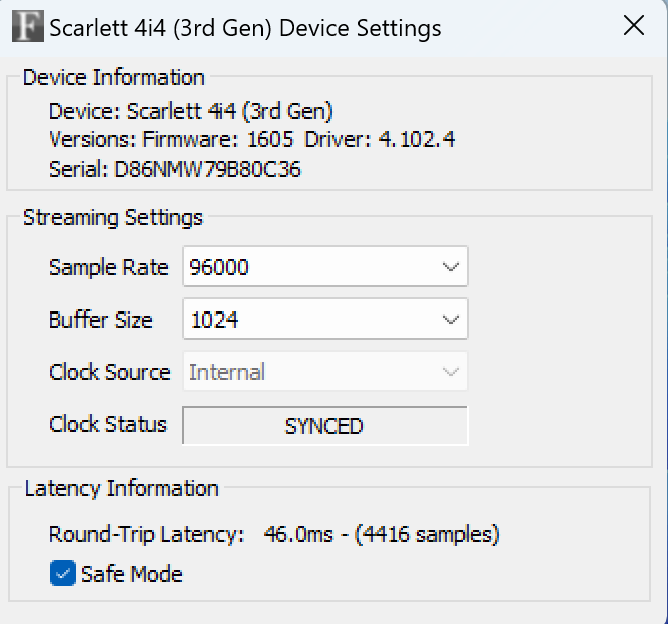Toggle the Safe Mode checkbox
The image size is (668, 624).
click(x=63, y=573)
